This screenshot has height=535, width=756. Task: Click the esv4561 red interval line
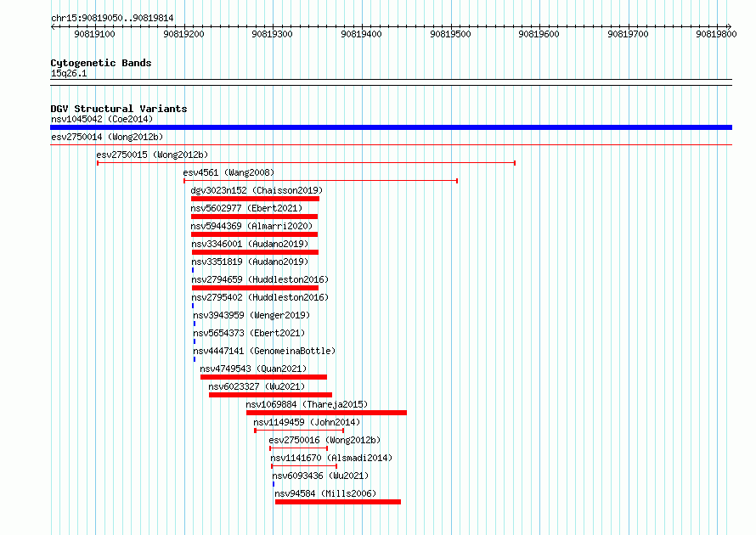320,181
